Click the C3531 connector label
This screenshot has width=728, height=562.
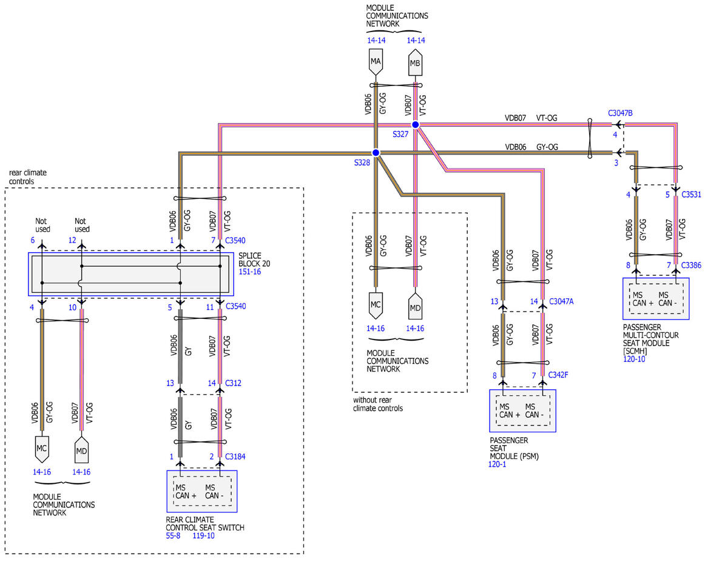click(x=692, y=195)
